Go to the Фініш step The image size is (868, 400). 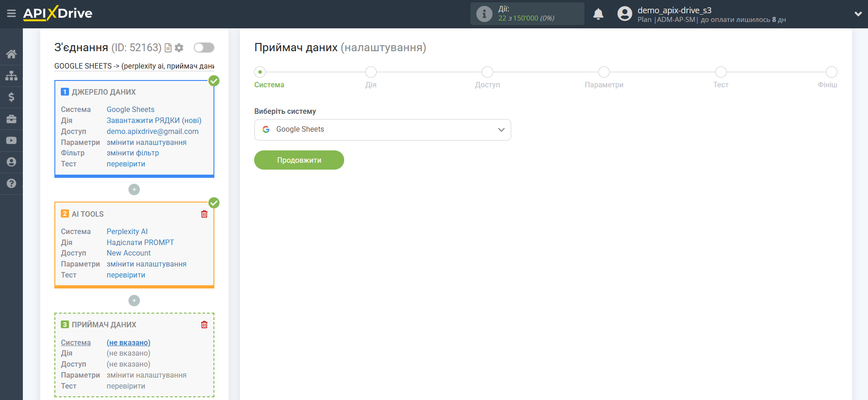pos(828,78)
